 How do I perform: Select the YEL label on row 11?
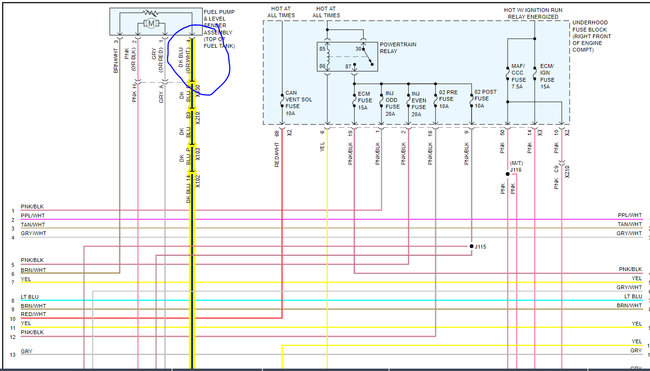(x=26, y=323)
